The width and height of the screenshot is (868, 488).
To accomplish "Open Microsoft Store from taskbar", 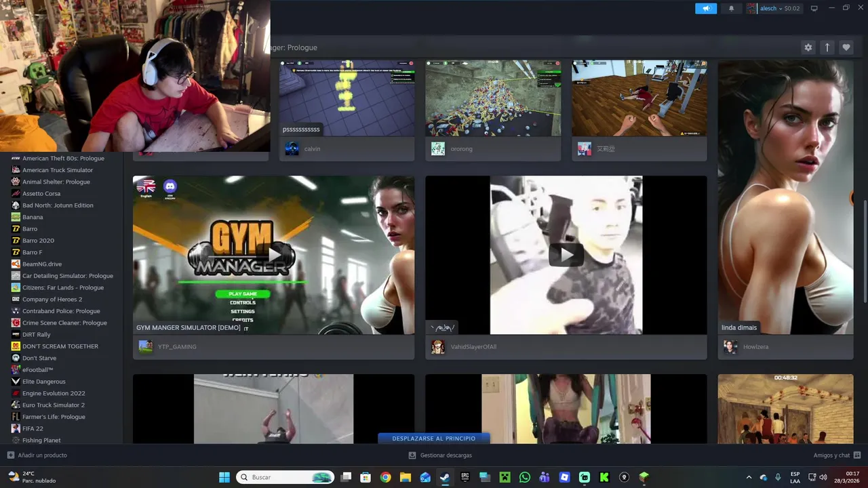I will coord(366,477).
